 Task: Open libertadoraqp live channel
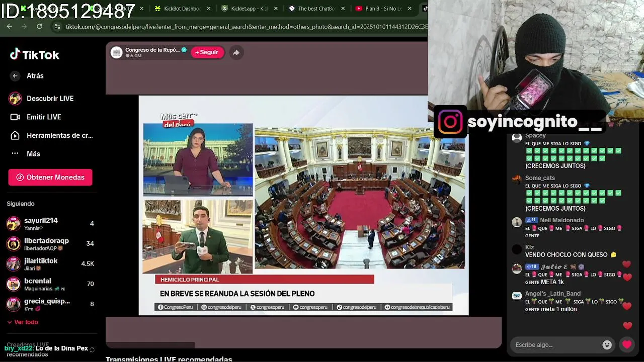pos(50,244)
